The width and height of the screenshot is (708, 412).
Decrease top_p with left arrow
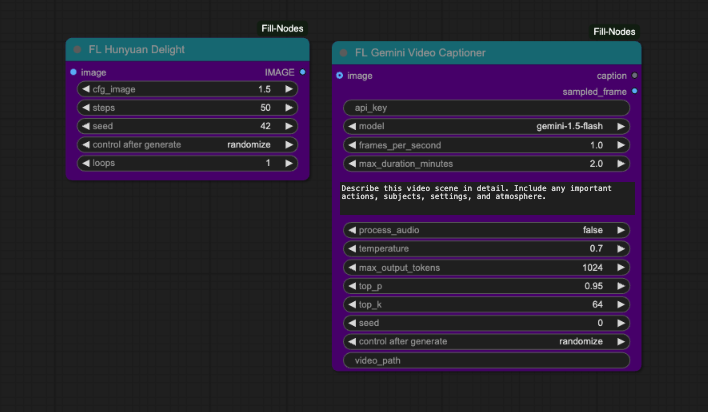(352, 286)
